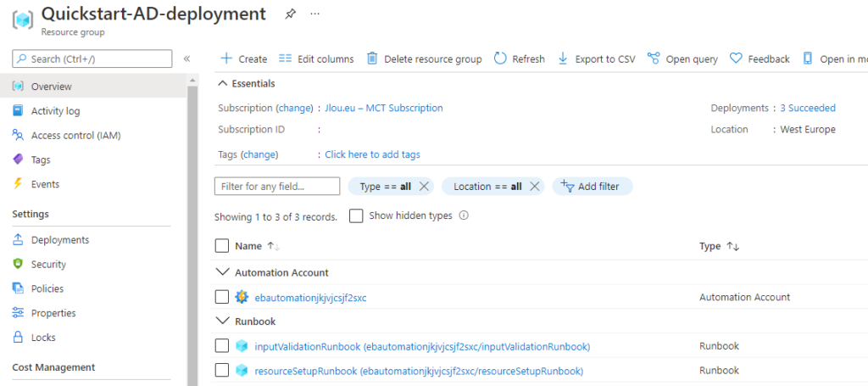Image resolution: width=868 pixels, height=386 pixels.
Task: Click the automation account gear icon
Action: 242,298
